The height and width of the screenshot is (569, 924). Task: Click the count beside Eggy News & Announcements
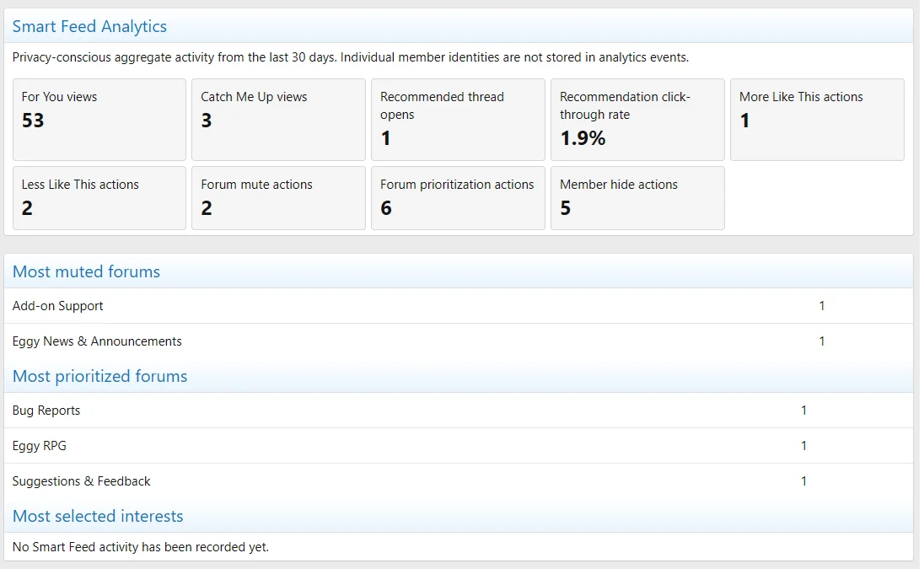(x=822, y=341)
